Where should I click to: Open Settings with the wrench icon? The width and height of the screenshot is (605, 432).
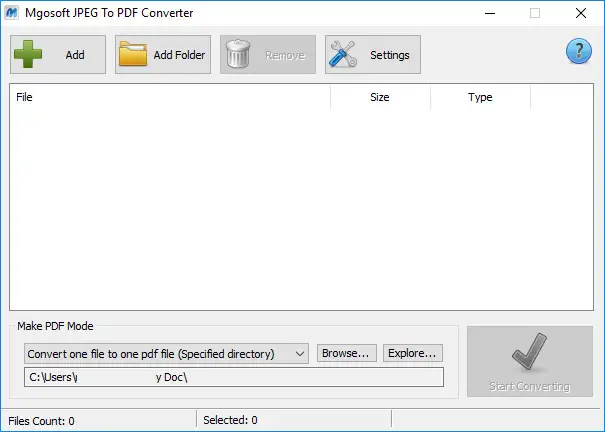tap(373, 54)
